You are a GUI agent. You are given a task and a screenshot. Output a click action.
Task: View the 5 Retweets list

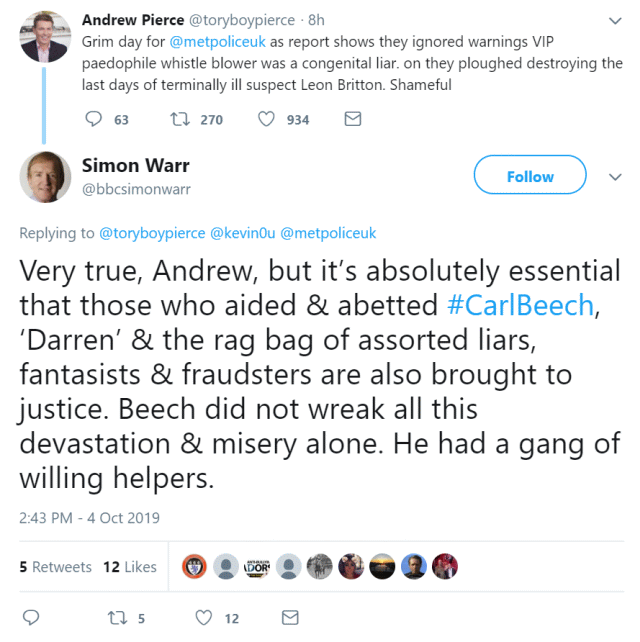(56, 567)
